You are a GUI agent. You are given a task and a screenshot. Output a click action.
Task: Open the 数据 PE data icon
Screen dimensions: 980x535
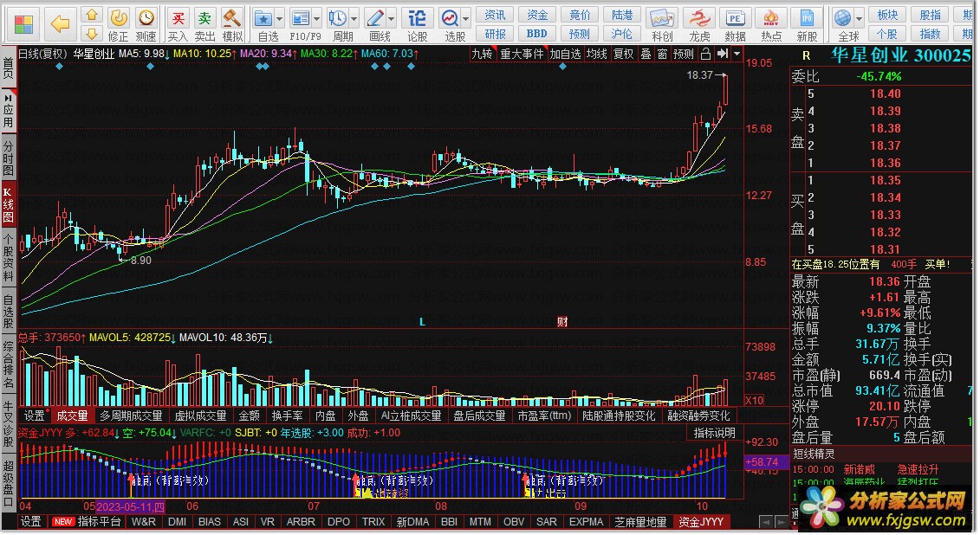(735, 19)
